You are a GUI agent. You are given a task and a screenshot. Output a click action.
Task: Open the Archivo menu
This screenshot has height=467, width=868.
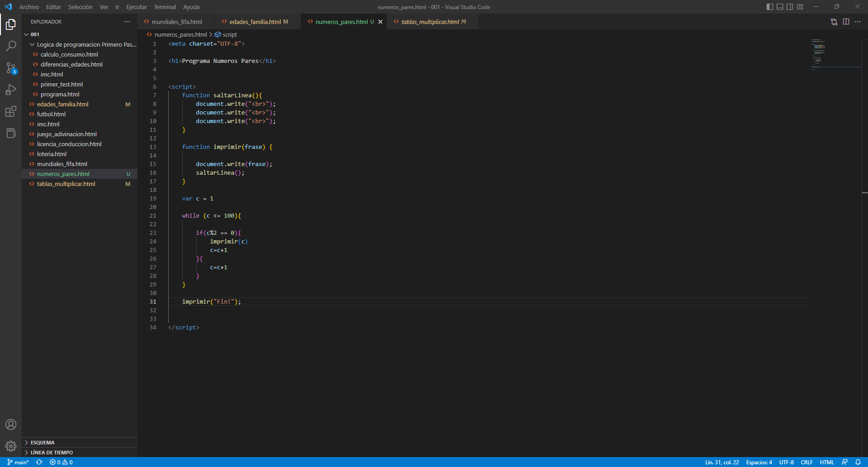point(29,7)
